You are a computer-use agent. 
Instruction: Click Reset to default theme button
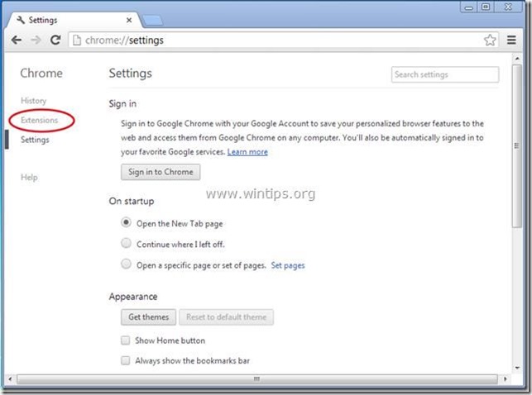tap(226, 317)
